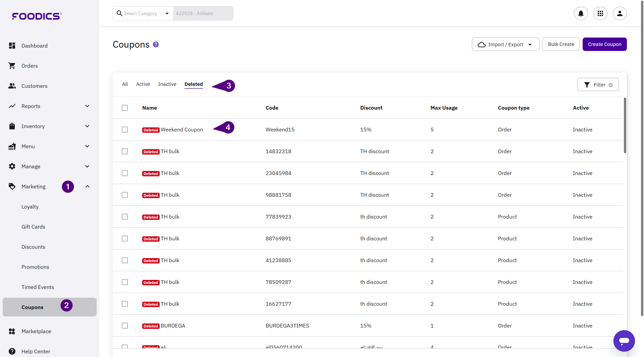This screenshot has height=357, width=644.
Task: Expand the Reports sidebar section
Action: 87,106
